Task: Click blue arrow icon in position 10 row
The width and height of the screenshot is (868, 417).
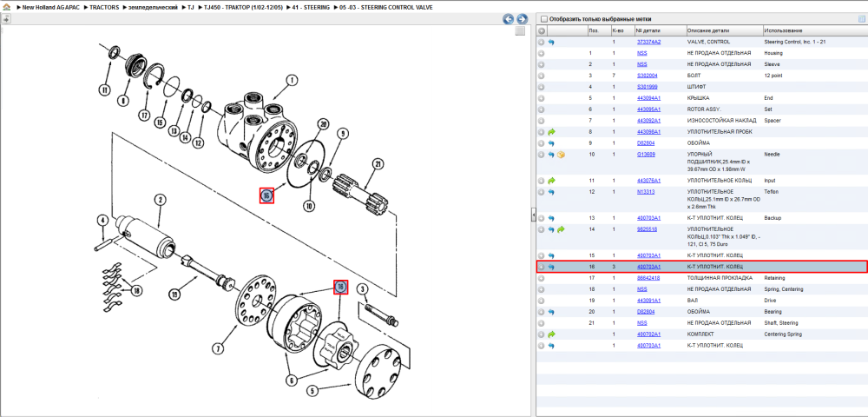Action: click(x=551, y=155)
